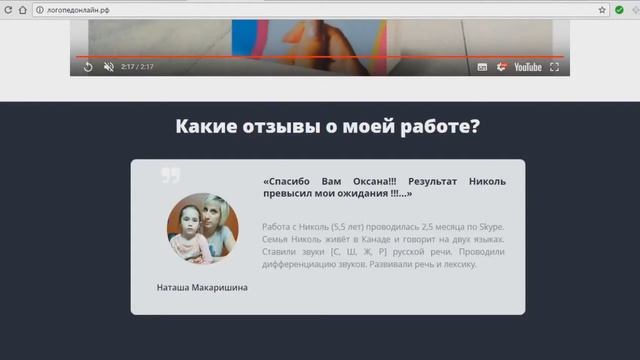Click the 2:17 / 2:17 time display

(137, 67)
